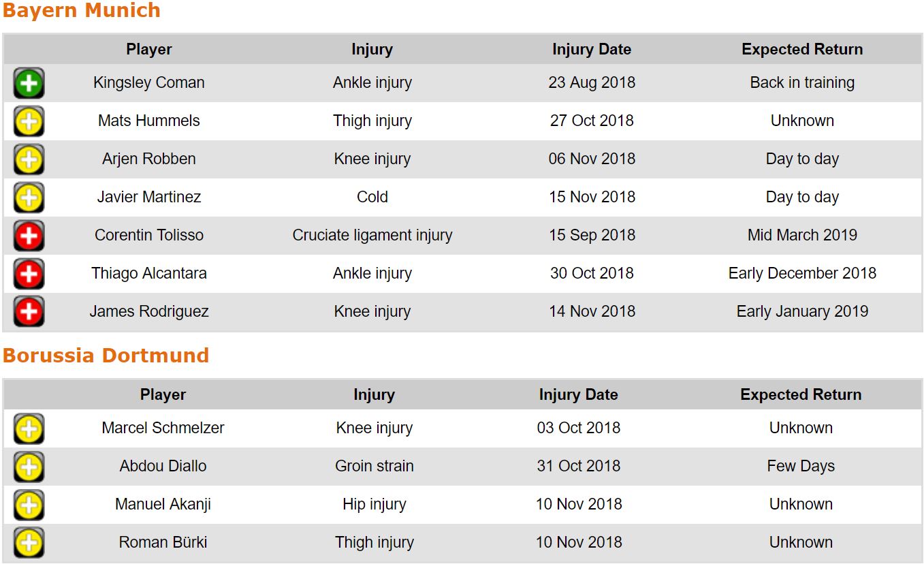
Task: Click the yellow status icon beside Mats Hummels
Action: click(29, 121)
